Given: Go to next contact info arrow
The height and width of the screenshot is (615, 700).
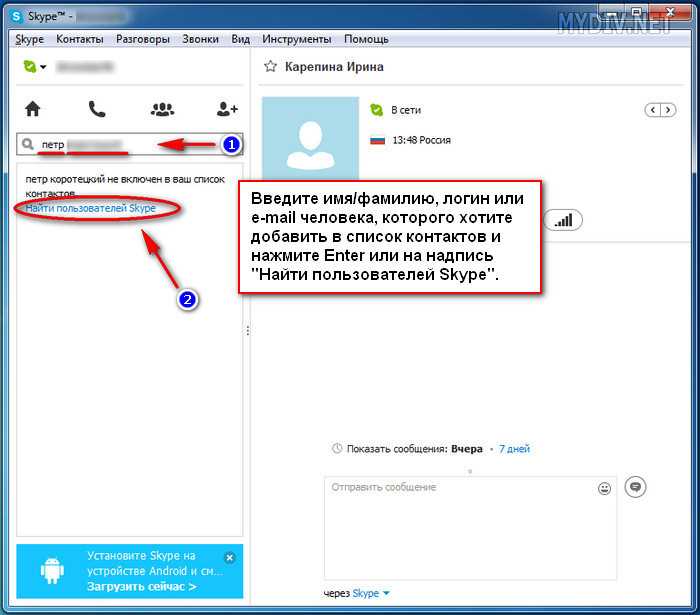Looking at the screenshot, I should [x=668, y=110].
